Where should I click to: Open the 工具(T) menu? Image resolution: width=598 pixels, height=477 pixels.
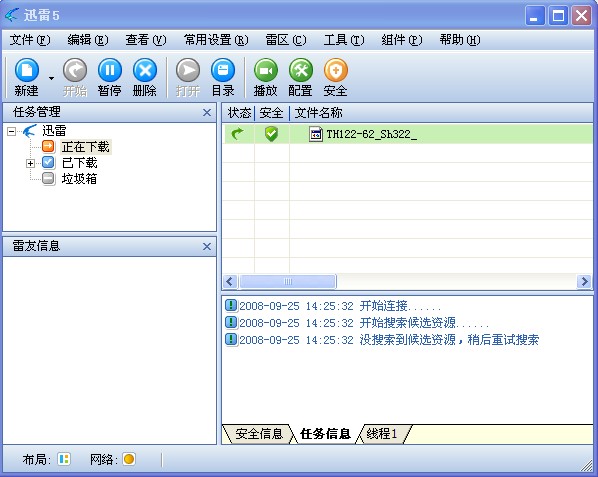(344, 40)
